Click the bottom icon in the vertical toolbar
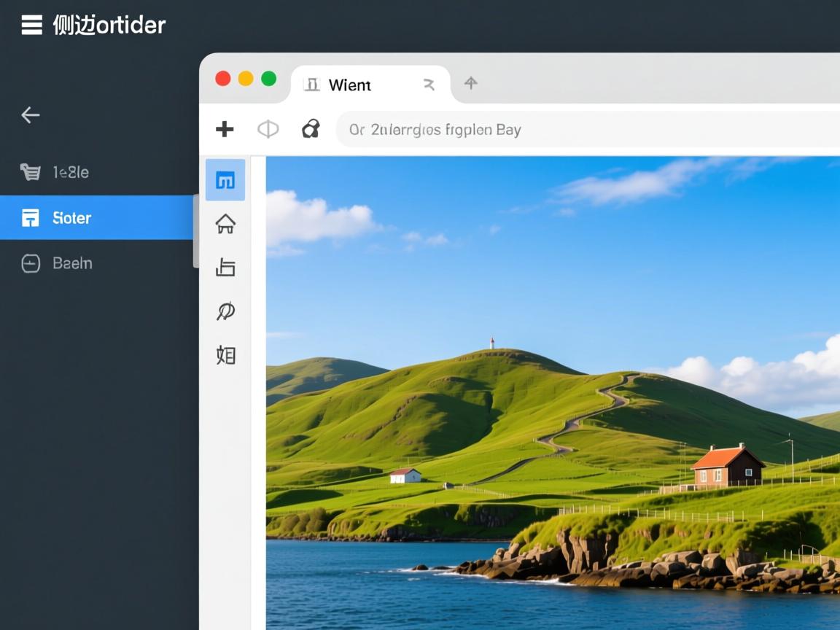The height and width of the screenshot is (630, 840). point(225,355)
